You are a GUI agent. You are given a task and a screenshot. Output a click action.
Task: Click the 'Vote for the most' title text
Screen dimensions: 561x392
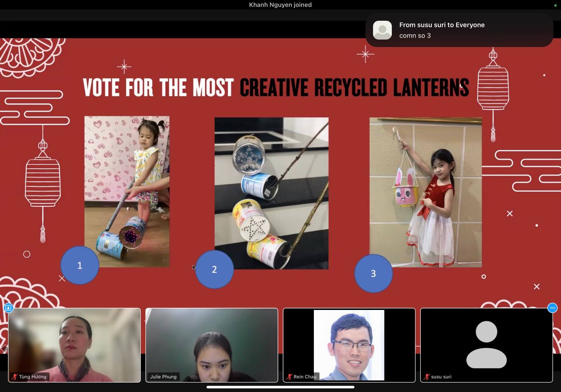[158, 88]
